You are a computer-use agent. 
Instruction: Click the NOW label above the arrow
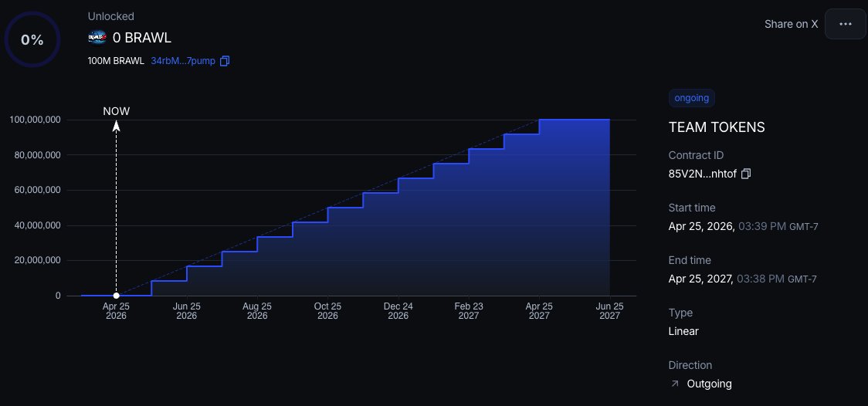coord(117,111)
